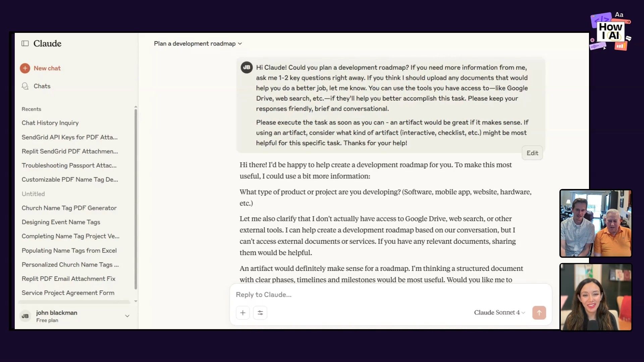Click the Claude wordmark logo
This screenshot has width=644, height=362.
coord(47,43)
